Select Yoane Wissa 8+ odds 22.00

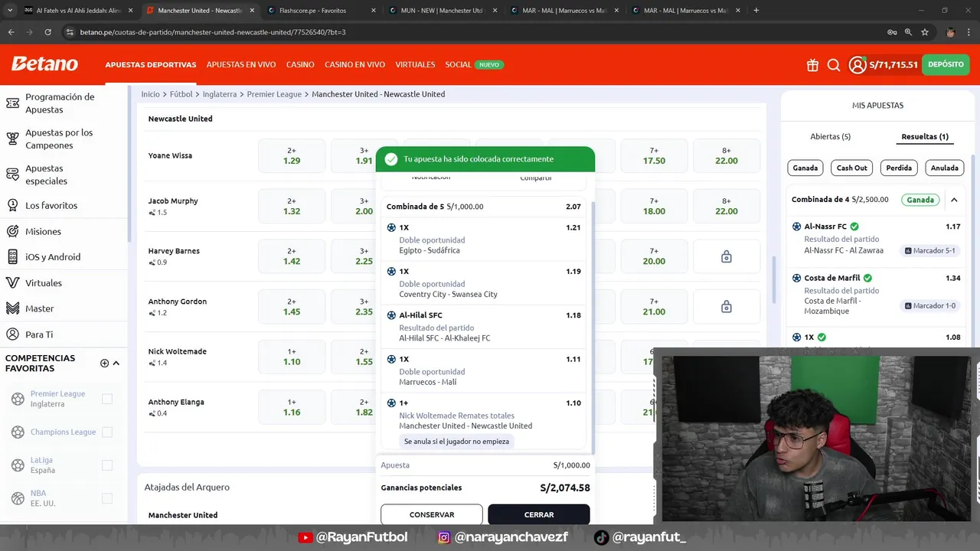point(727,156)
